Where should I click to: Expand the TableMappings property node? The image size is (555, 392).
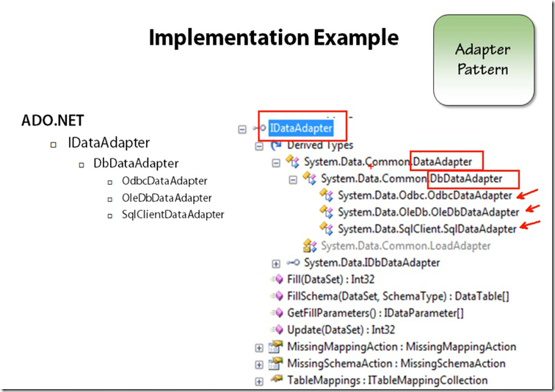click(x=259, y=382)
